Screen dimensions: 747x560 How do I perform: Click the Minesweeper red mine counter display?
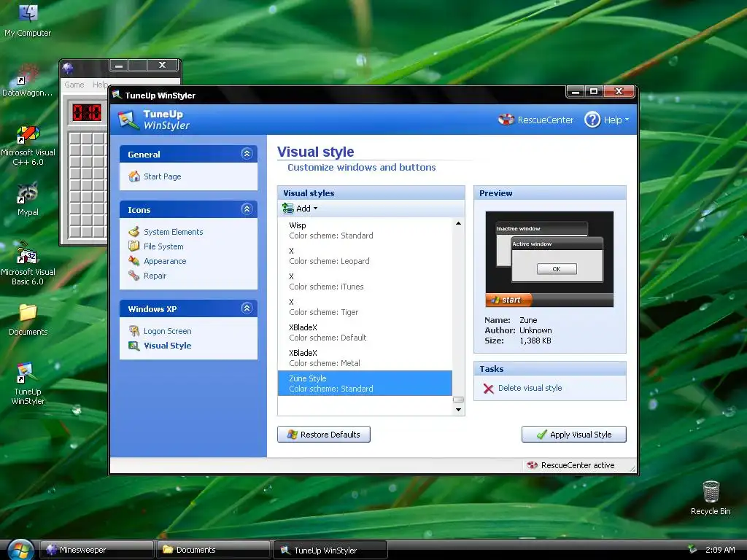pos(87,112)
